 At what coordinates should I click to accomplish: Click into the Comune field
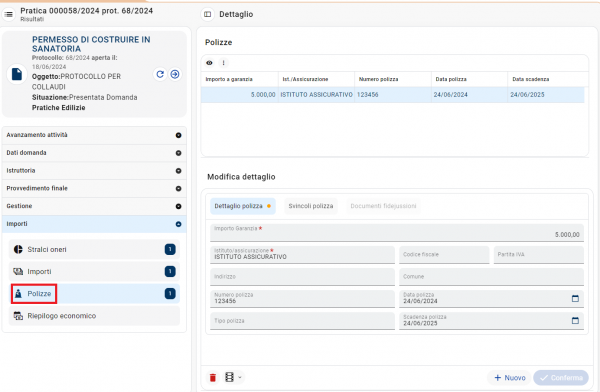[491, 276]
